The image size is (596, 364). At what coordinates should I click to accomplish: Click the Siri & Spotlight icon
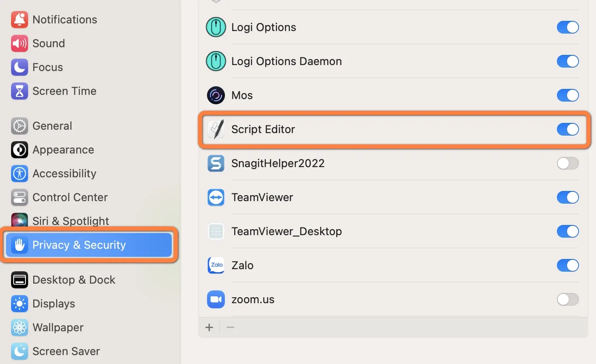click(x=20, y=220)
